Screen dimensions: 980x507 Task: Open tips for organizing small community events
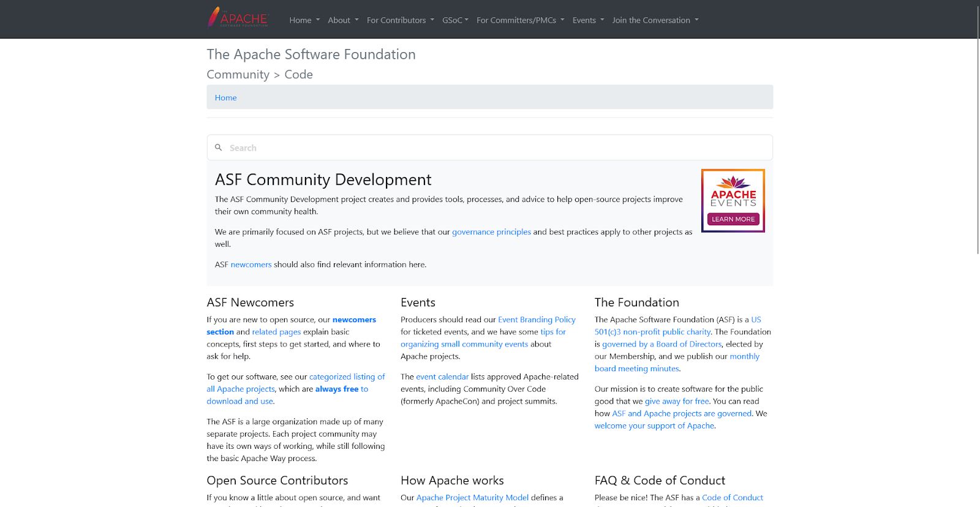pos(483,338)
